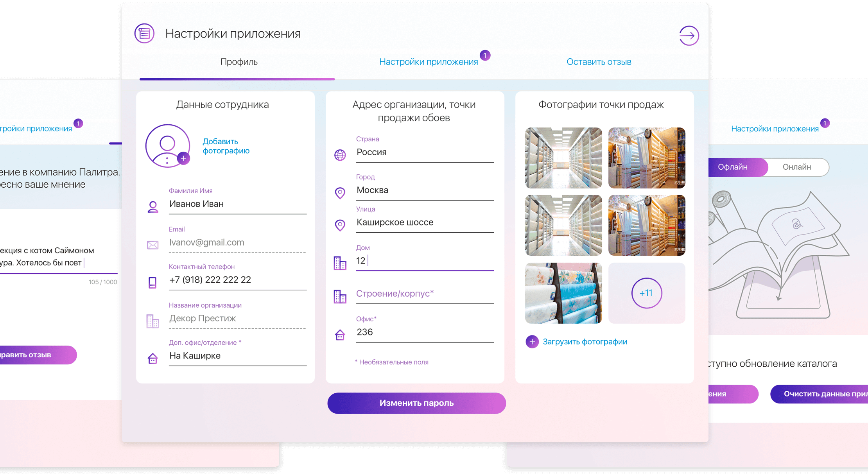Click the plus icon next to Загрузить фотографии
This screenshot has width=868, height=475.
(x=532, y=342)
